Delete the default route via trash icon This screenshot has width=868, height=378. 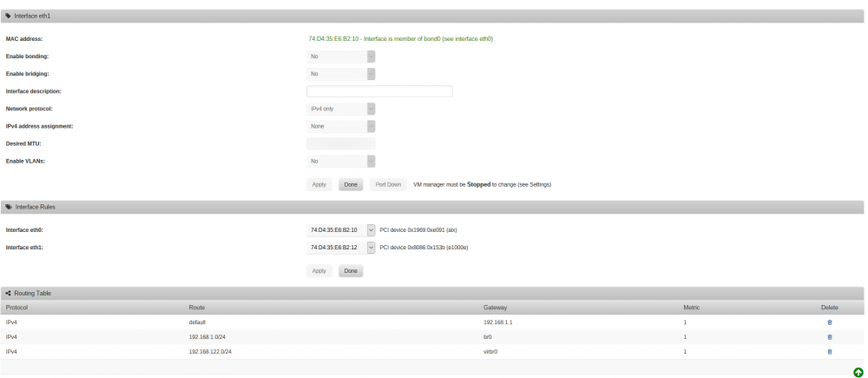click(x=829, y=322)
